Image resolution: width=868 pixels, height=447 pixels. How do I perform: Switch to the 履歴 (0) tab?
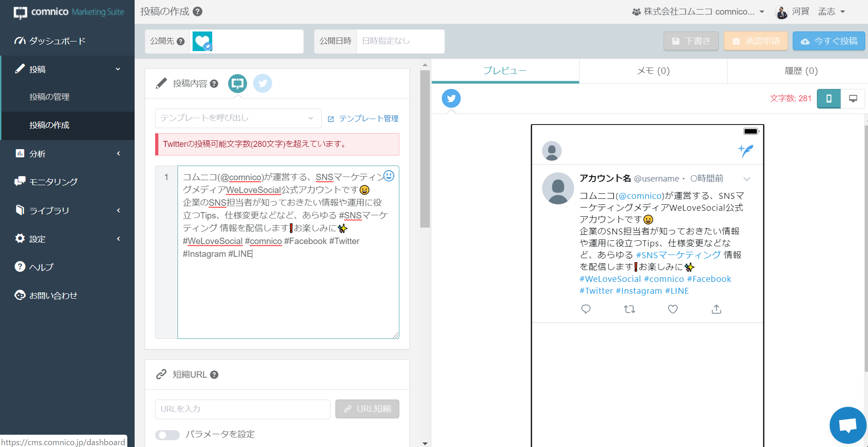pos(801,71)
